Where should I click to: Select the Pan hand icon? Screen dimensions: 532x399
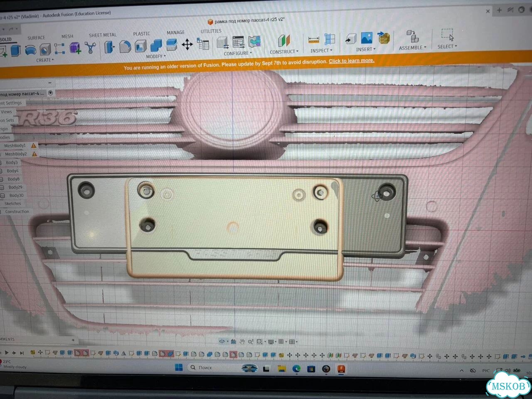coord(242,341)
